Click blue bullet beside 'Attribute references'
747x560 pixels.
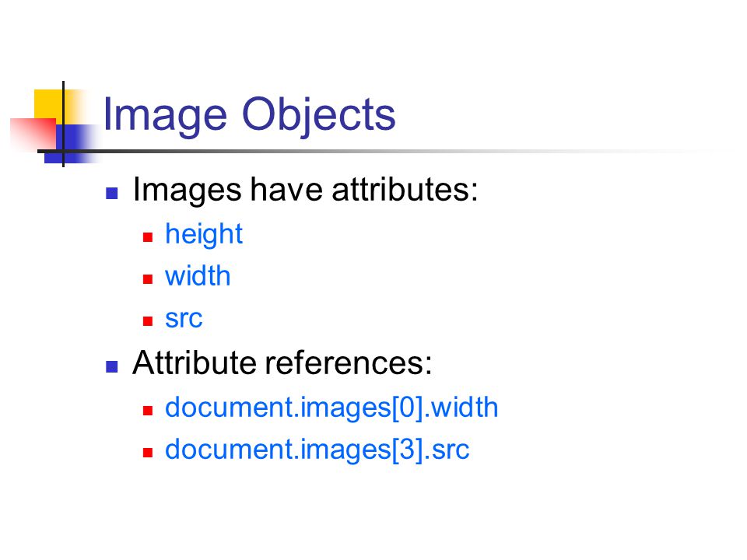(x=112, y=366)
